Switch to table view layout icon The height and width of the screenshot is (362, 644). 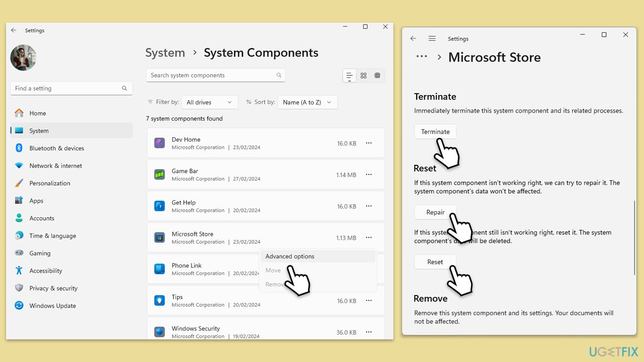377,75
